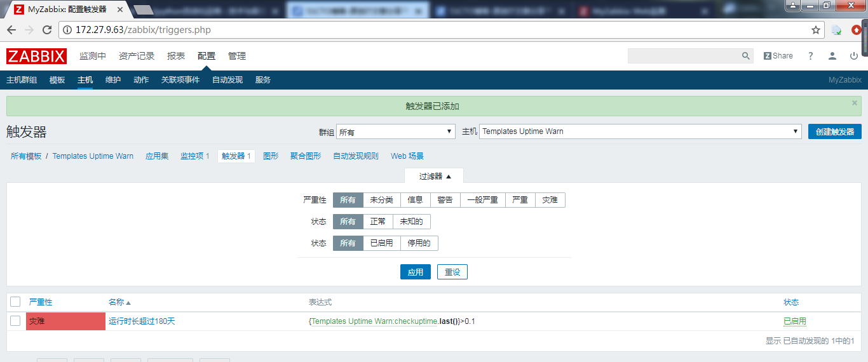Click the new tab button
The height and width of the screenshot is (362, 868).
pos(144,10)
